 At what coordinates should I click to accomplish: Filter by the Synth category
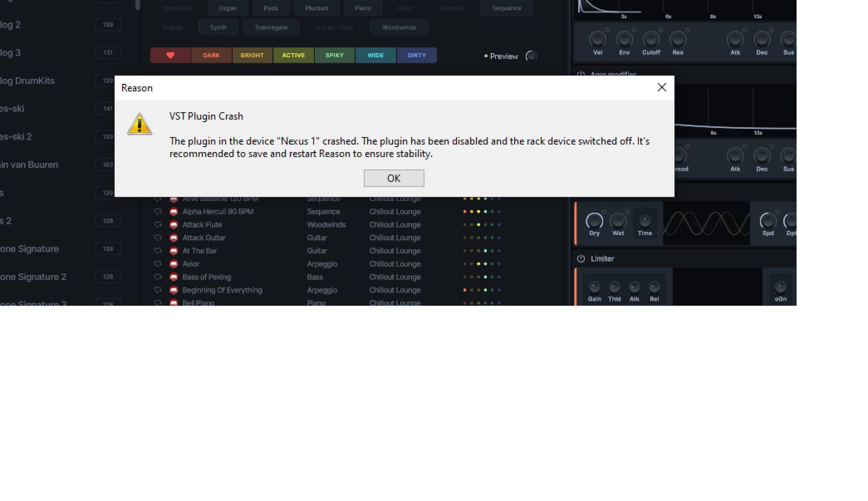218,27
